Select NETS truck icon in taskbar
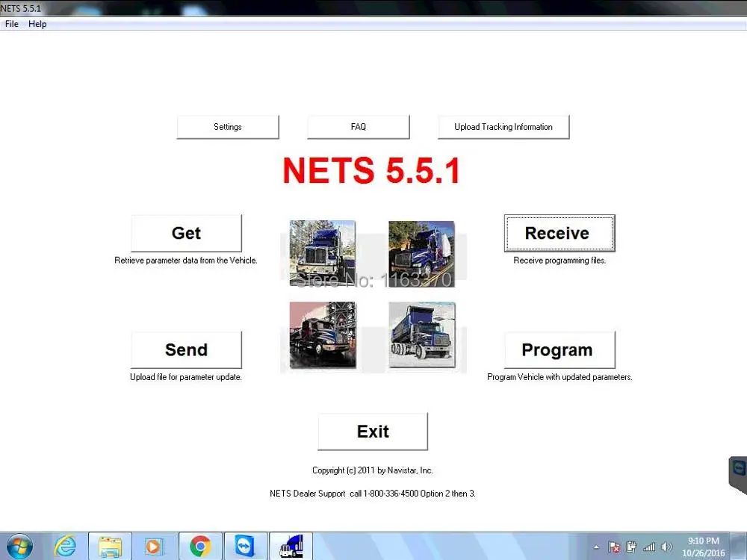Screen dimensions: 747x560 (x=291, y=547)
